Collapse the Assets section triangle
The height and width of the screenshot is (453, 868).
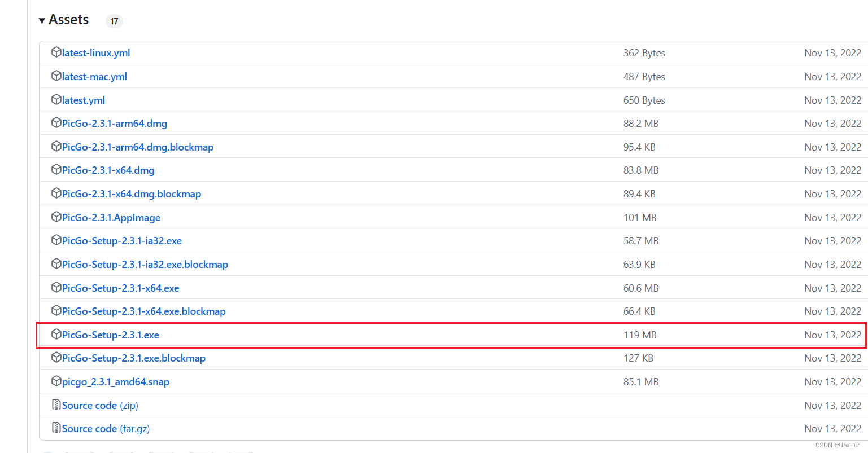(x=42, y=21)
